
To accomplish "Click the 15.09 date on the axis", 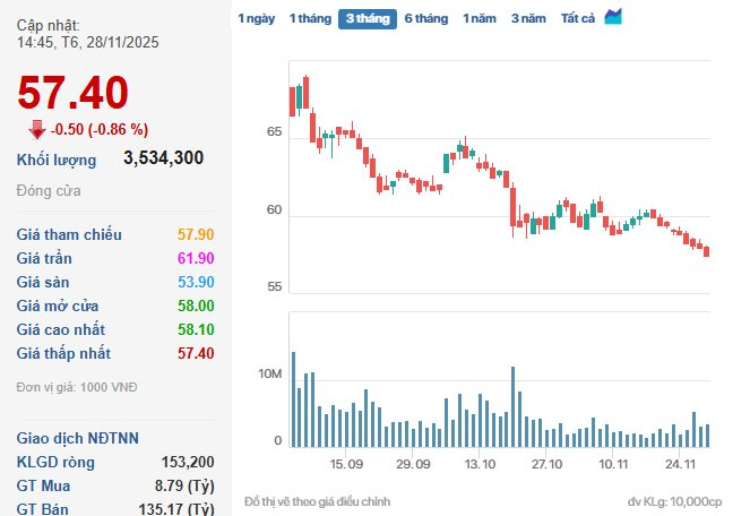I will [346, 464].
